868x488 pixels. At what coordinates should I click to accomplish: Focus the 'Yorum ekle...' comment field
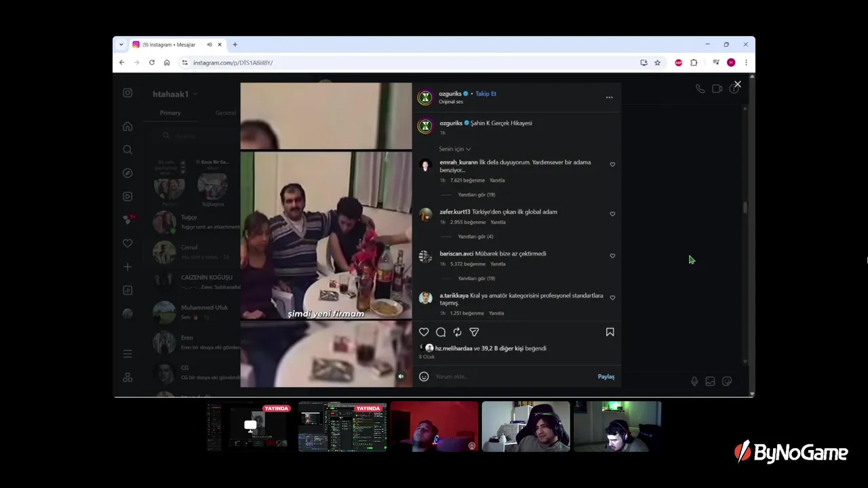point(514,377)
